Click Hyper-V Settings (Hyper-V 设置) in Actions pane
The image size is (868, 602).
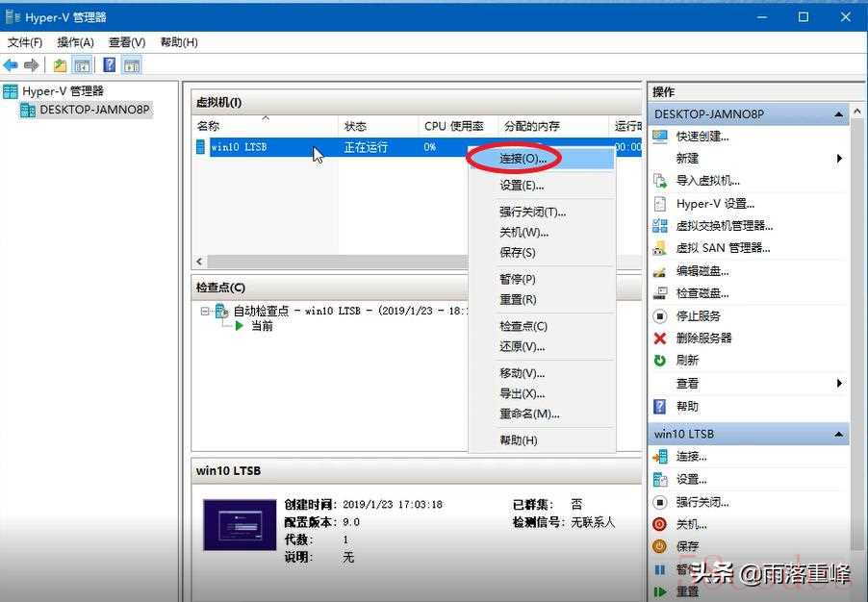(x=715, y=204)
